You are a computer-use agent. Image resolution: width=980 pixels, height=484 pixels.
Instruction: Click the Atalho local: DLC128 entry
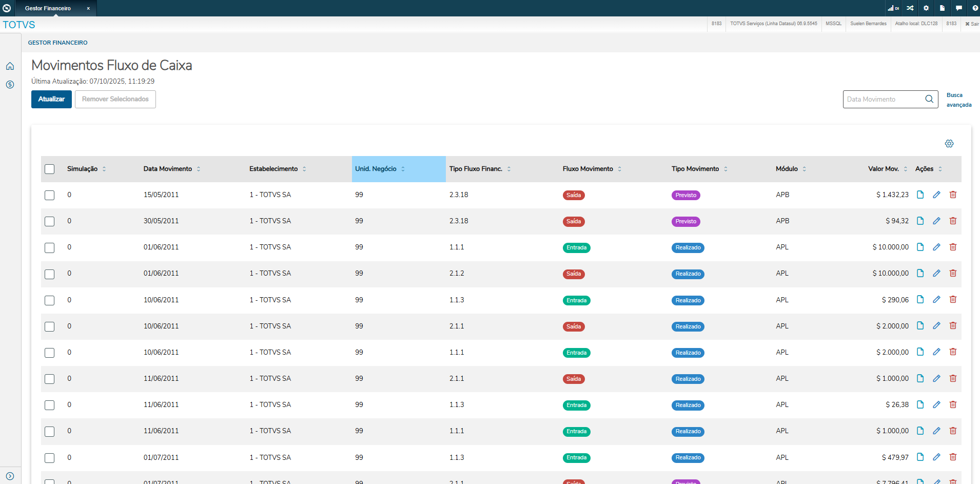point(916,24)
